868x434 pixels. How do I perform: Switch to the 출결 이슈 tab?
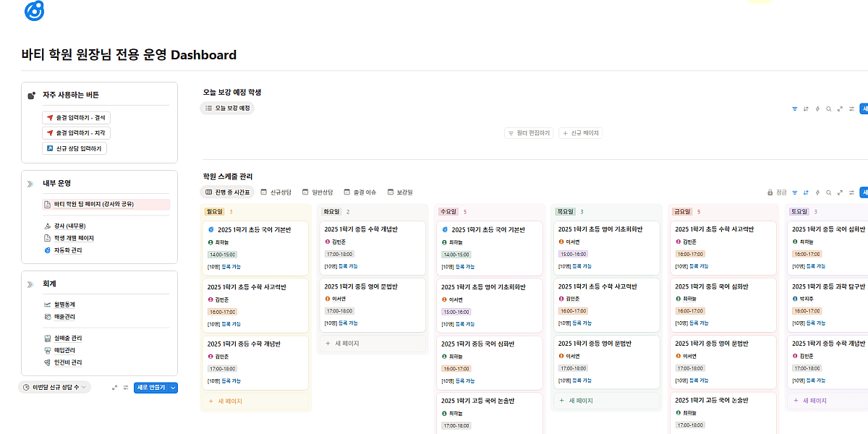click(x=359, y=192)
